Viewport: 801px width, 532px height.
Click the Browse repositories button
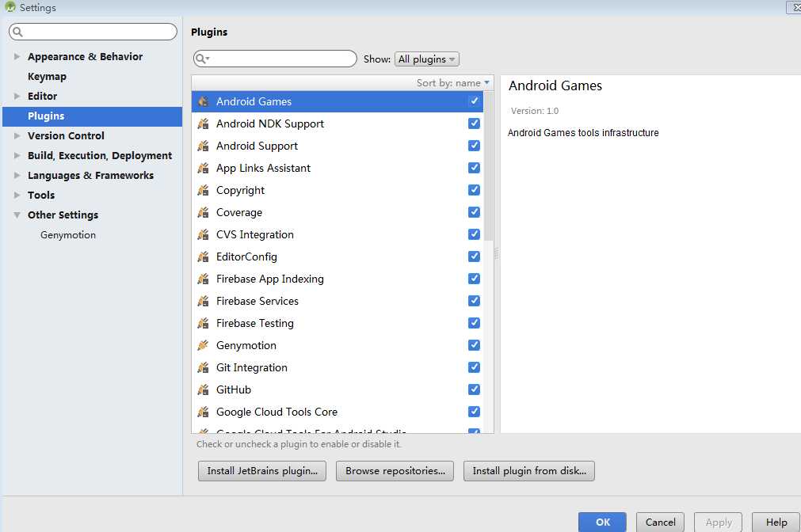[x=395, y=471]
